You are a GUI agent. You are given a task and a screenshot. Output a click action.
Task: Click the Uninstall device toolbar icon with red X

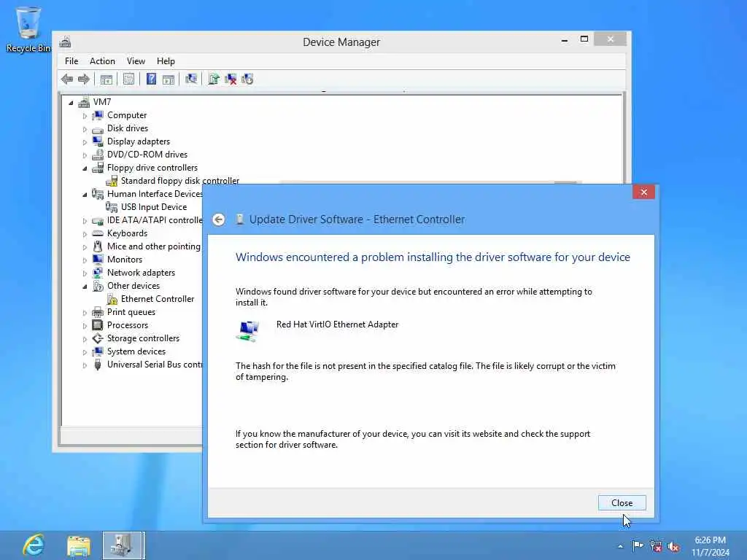(231, 79)
